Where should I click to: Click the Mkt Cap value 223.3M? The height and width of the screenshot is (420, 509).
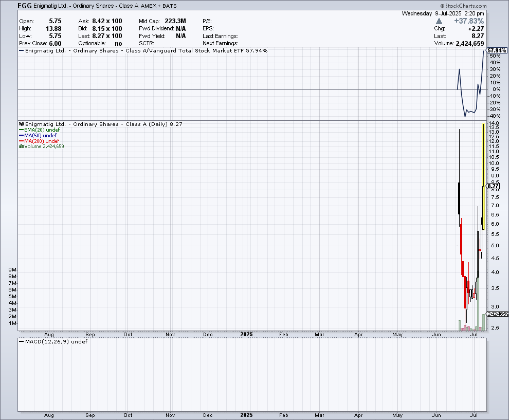pyautogui.click(x=175, y=21)
